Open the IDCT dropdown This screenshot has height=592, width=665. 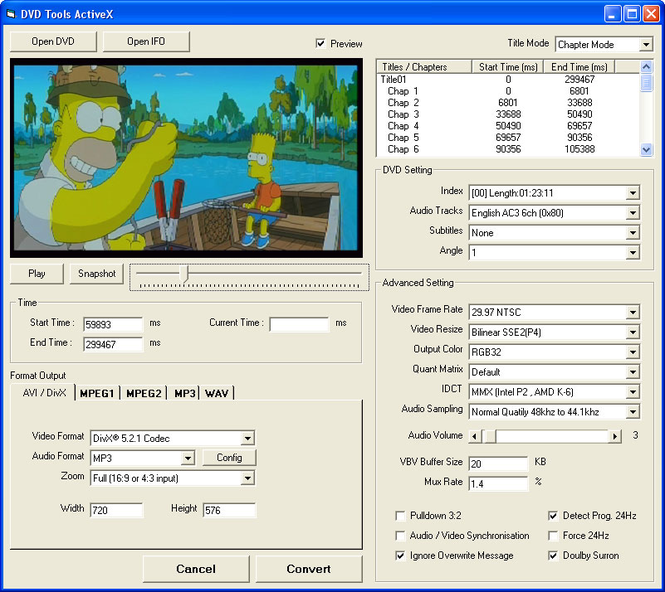554,392
